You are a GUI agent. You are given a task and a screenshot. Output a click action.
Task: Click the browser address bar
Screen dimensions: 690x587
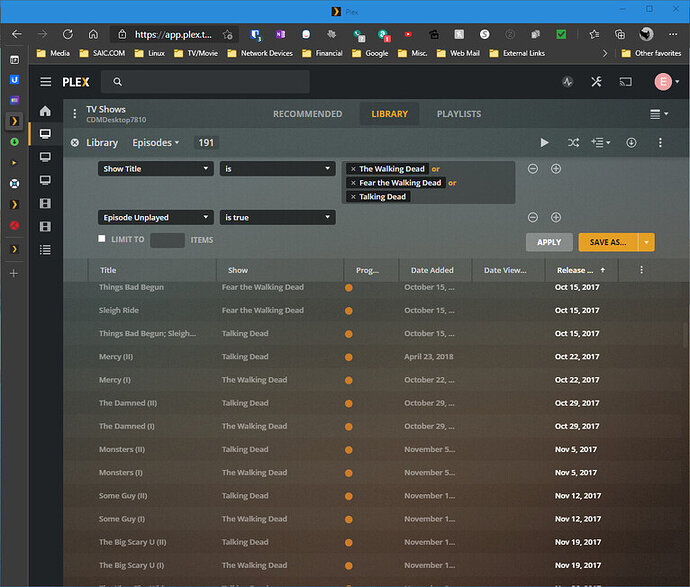(173, 34)
